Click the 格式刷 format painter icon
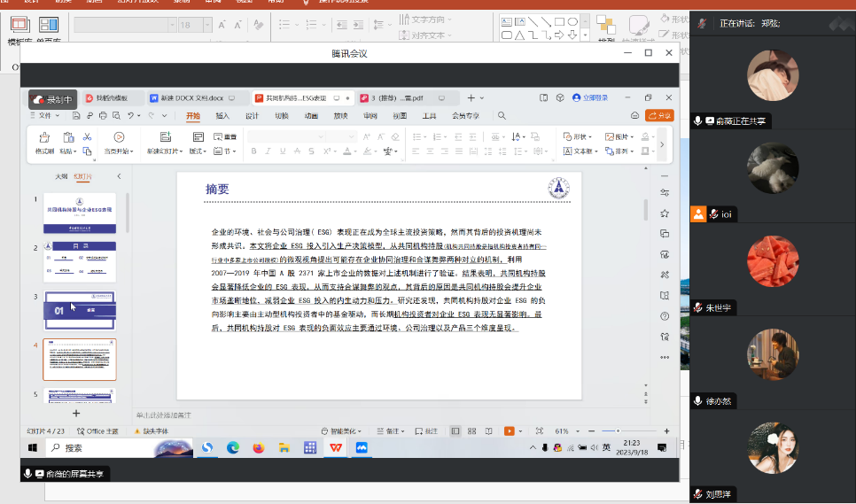856x504 pixels. tap(43, 137)
